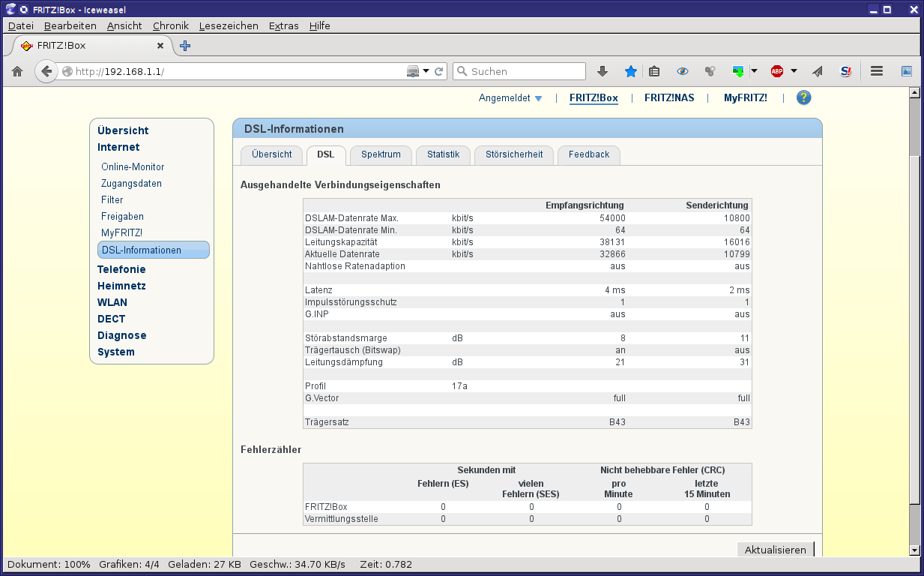924x576 pixels.
Task: Open the Internet sidebar section
Action: [118, 147]
